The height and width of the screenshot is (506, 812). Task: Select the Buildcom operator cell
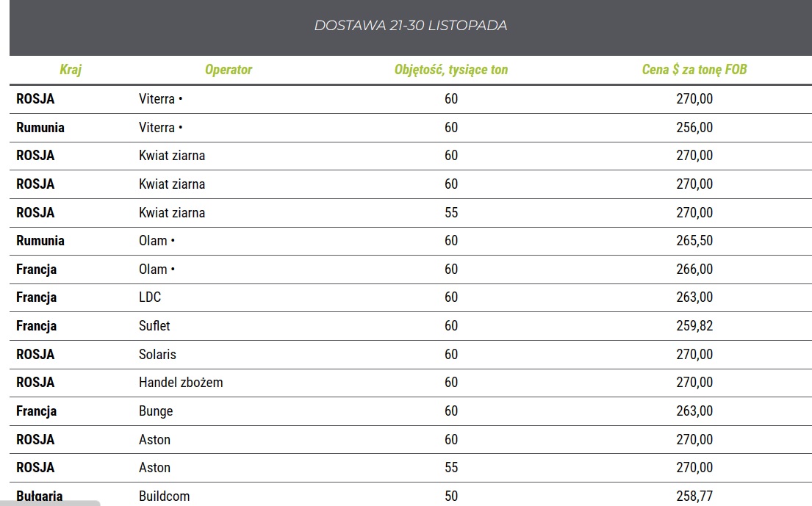click(165, 496)
